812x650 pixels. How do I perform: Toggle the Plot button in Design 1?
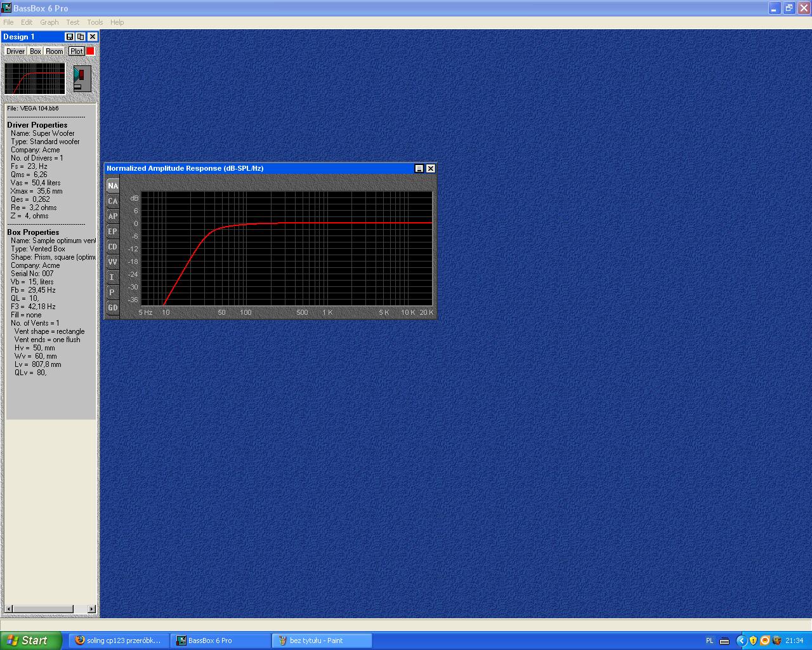pyautogui.click(x=76, y=51)
